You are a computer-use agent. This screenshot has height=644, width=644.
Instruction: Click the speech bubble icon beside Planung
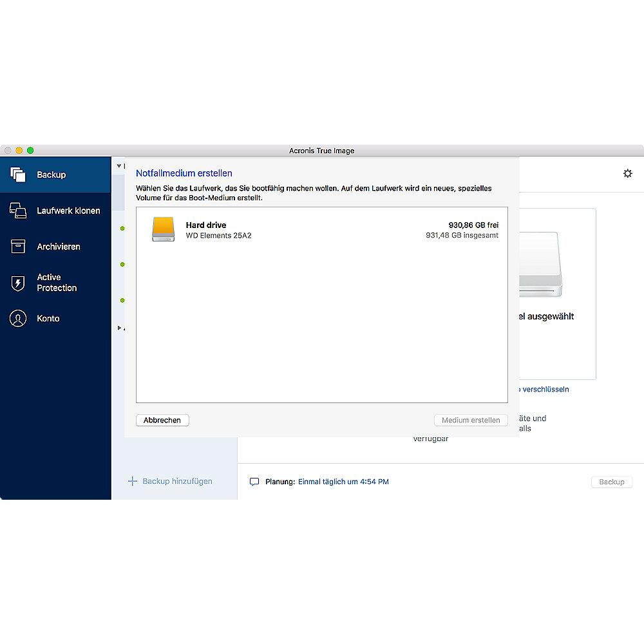point(254,482)
